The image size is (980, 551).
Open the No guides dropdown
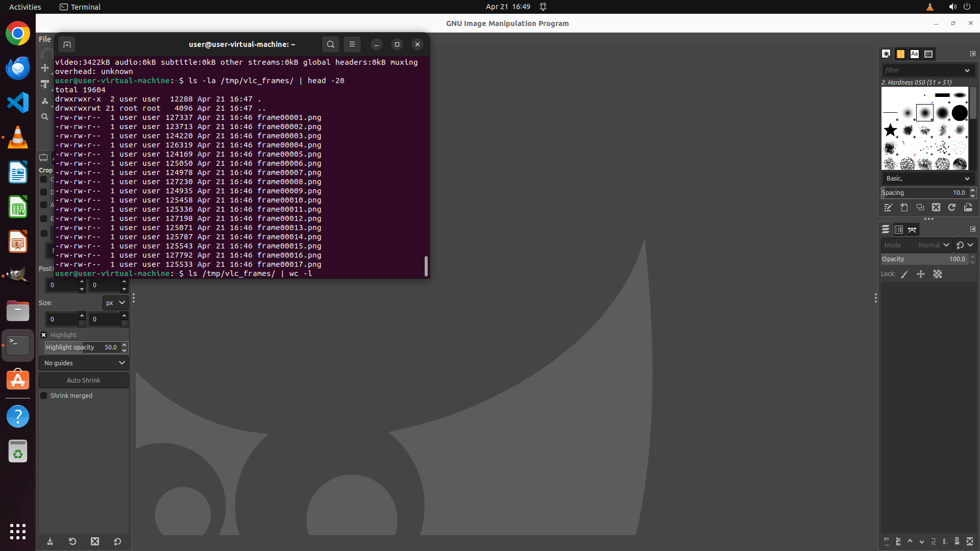[84, 363]
